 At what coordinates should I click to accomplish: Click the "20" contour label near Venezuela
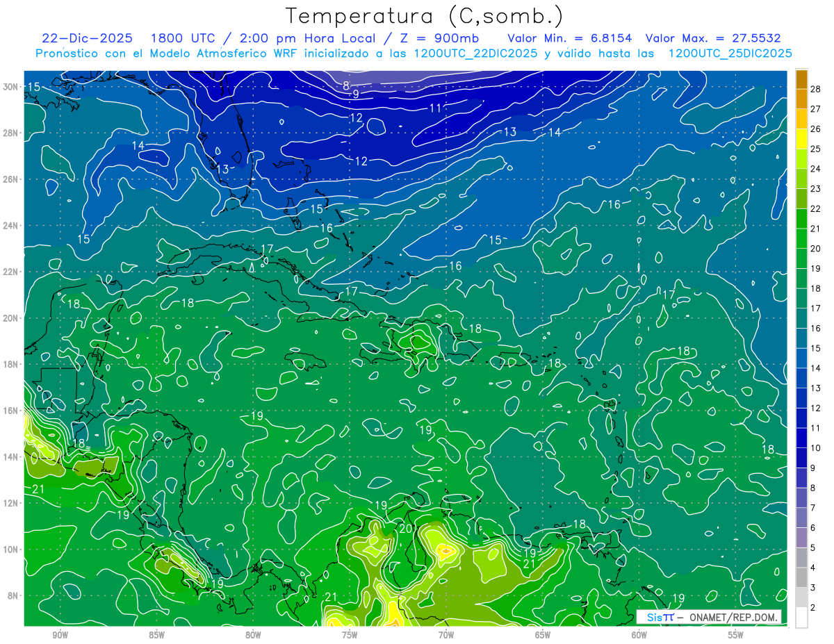407,529
